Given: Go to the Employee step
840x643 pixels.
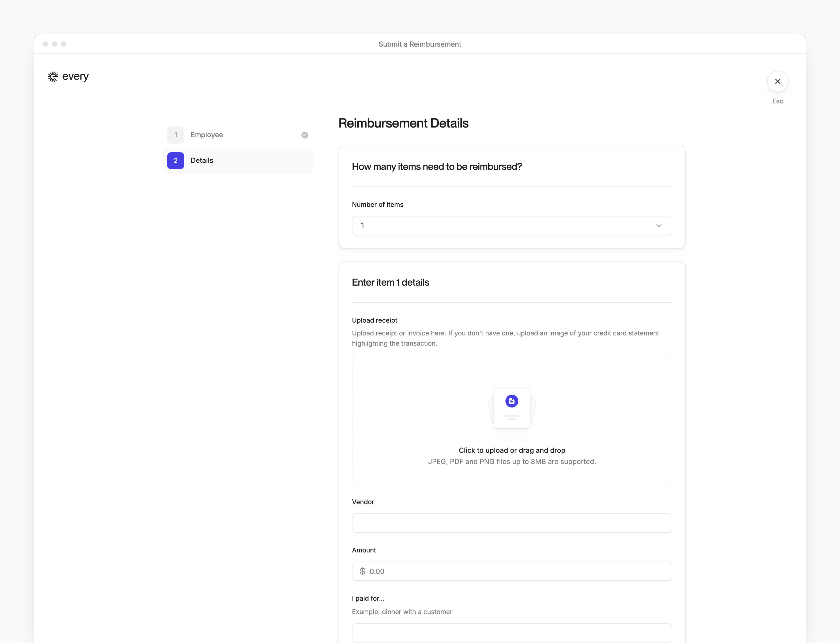Looking at the screenshot, I should point(238,135).
